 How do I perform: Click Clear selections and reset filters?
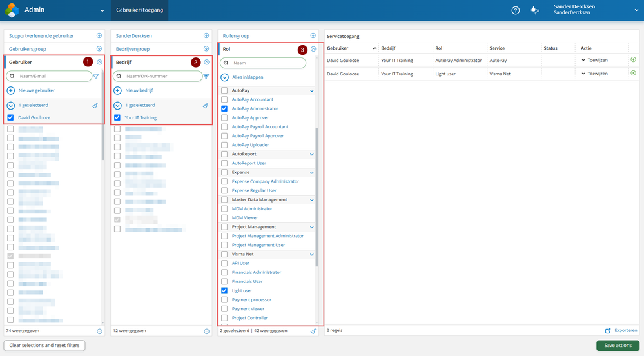click(x=44, y=346)
